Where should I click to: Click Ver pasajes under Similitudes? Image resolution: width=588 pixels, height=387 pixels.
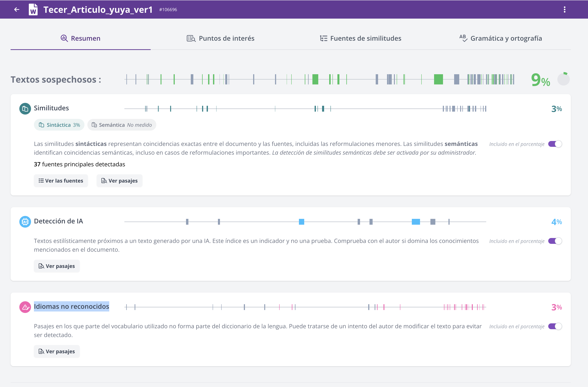pyautogui.click(x=119, y=181)
